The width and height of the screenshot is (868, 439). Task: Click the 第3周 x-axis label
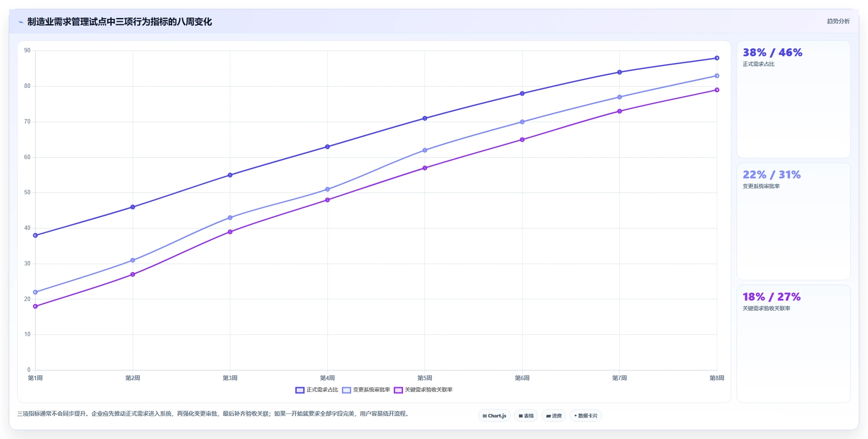(x=230, y=378)
